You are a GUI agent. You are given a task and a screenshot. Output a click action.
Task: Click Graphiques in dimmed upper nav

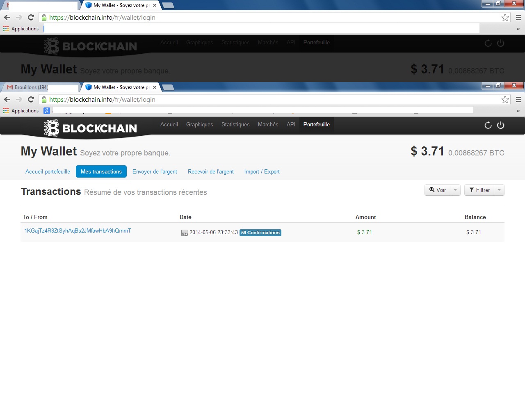200,42
